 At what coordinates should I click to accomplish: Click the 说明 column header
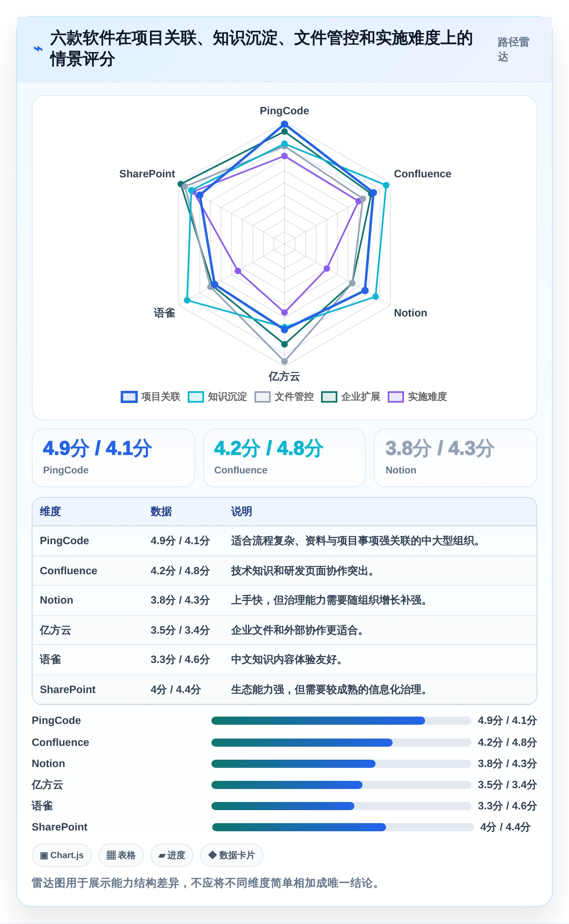point(241,511)
